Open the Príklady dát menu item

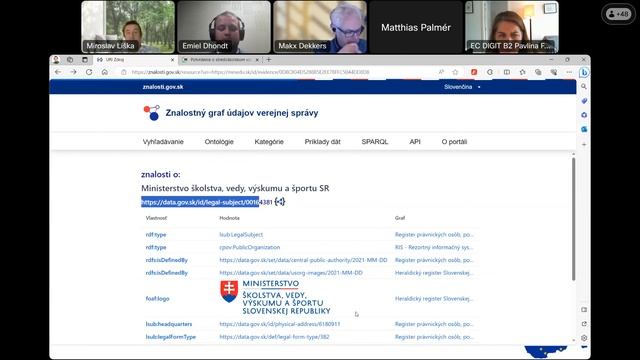pos(322,142)
